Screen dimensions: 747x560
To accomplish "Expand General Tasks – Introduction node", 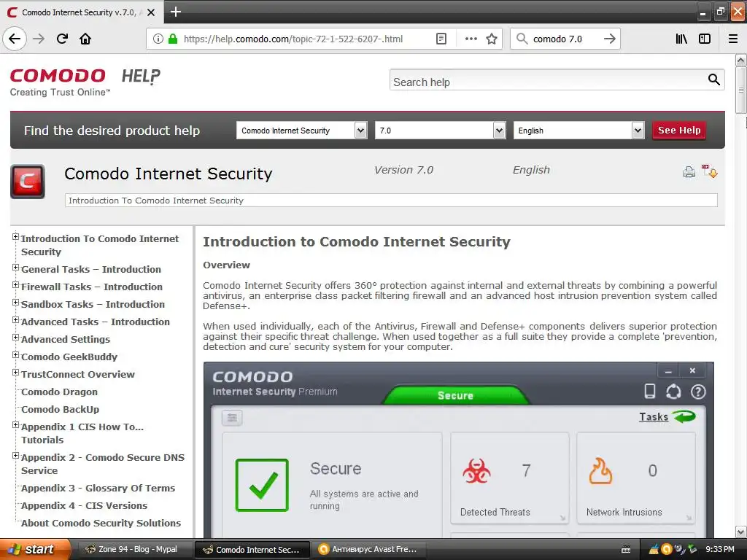I will [16, 268].
